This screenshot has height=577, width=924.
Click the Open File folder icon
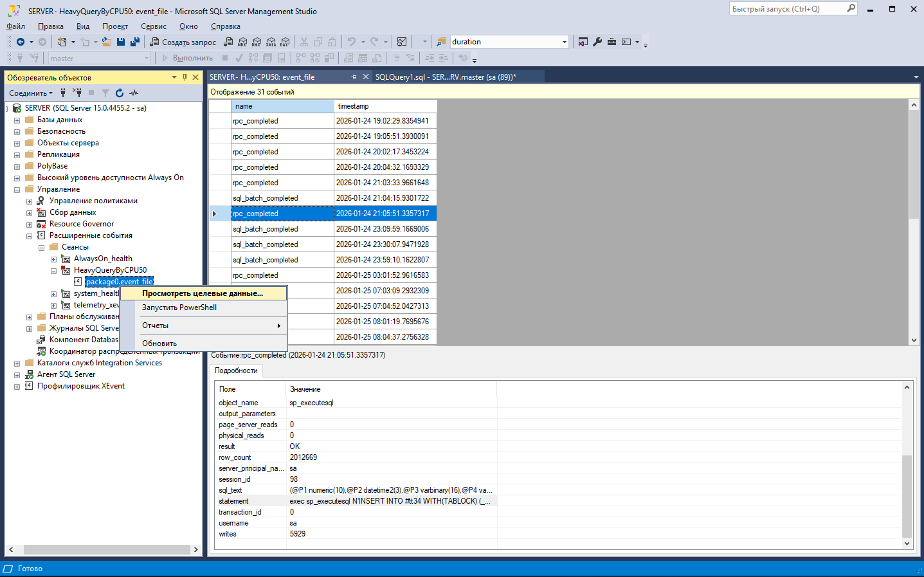pyautogui.click(x=107, y=42)
